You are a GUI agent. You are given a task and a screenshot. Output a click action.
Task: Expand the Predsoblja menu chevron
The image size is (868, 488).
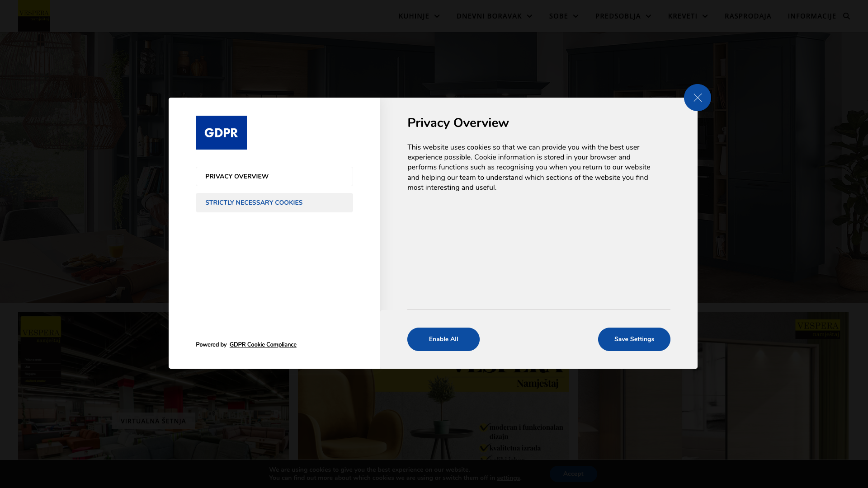point(648,16)
